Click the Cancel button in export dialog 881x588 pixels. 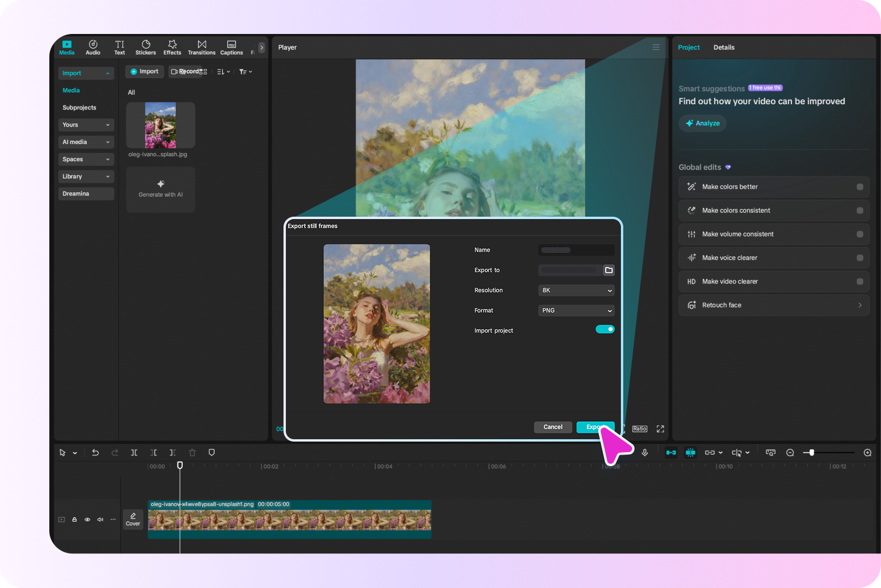click(552, 427)
